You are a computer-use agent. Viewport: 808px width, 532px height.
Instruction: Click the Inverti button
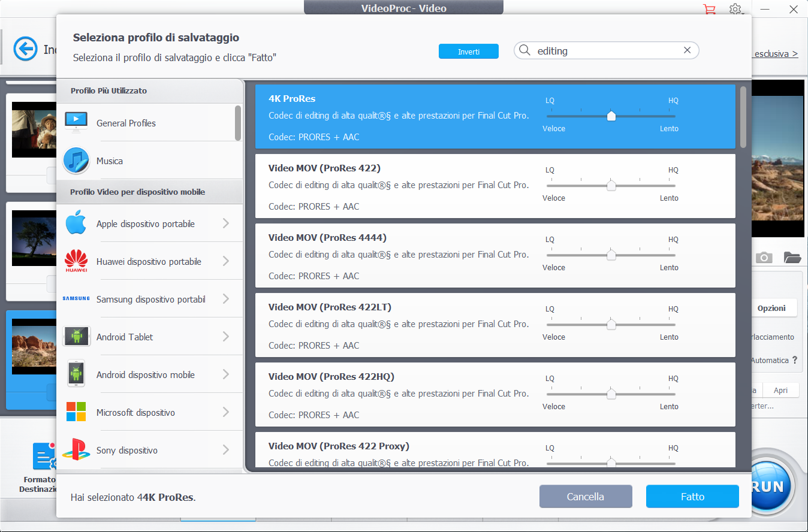(468, 52)
